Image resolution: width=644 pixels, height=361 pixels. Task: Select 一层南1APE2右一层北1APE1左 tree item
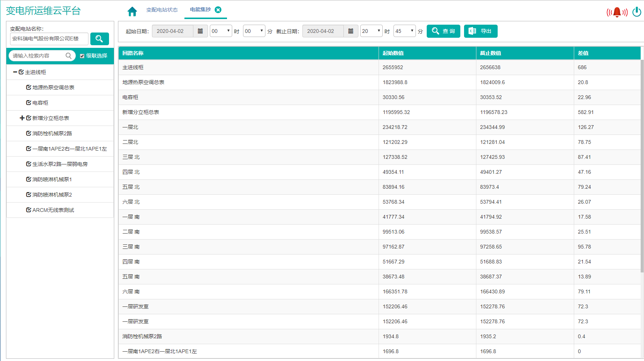[70, 149]
